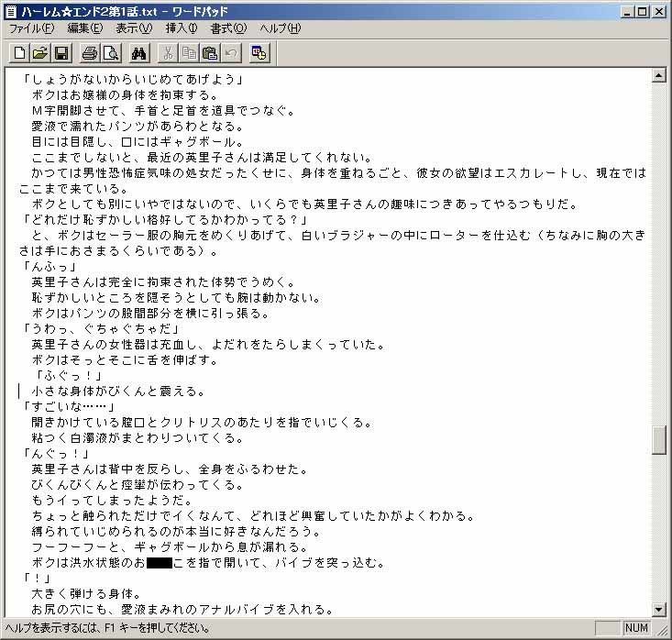Image resolution: width=672 pixels, height=640 pixels.
Task: Click the Cut scissors icon
Action: point(168,53)
